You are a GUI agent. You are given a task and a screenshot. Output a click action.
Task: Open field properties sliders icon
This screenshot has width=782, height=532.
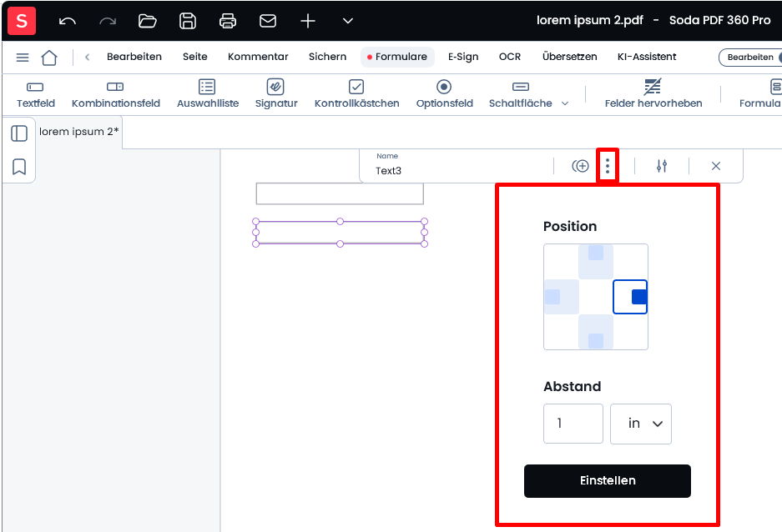(662, 166)
